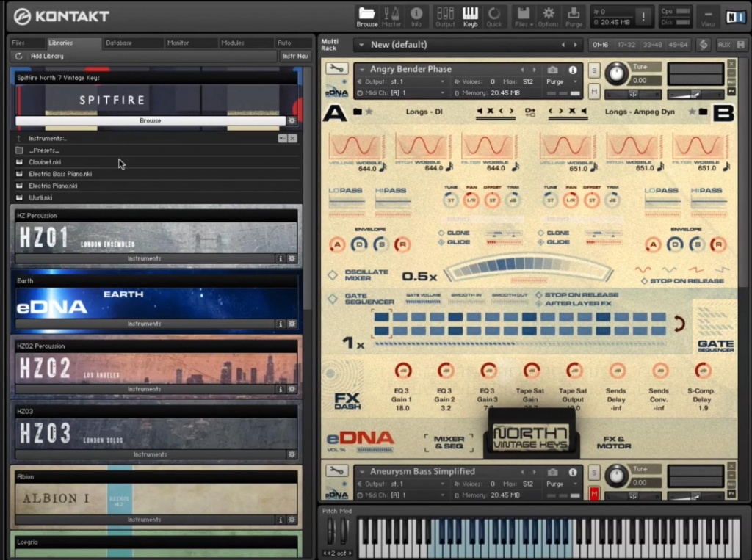The height and width of the screenshot is (560, 752).
Task: Enable Oscillate Mixer diamond toggle
Action: click(x=333, y=275)
